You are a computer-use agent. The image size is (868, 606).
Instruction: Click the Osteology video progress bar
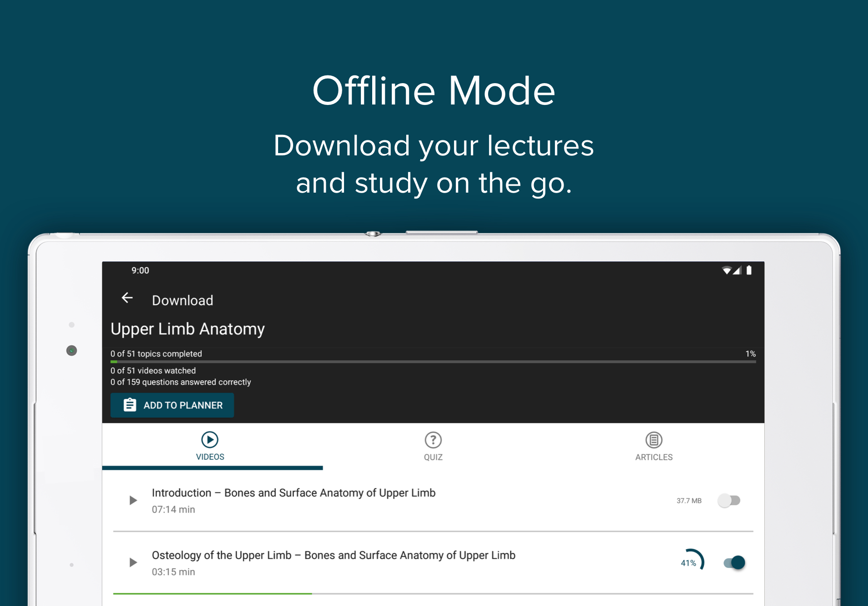433,593
